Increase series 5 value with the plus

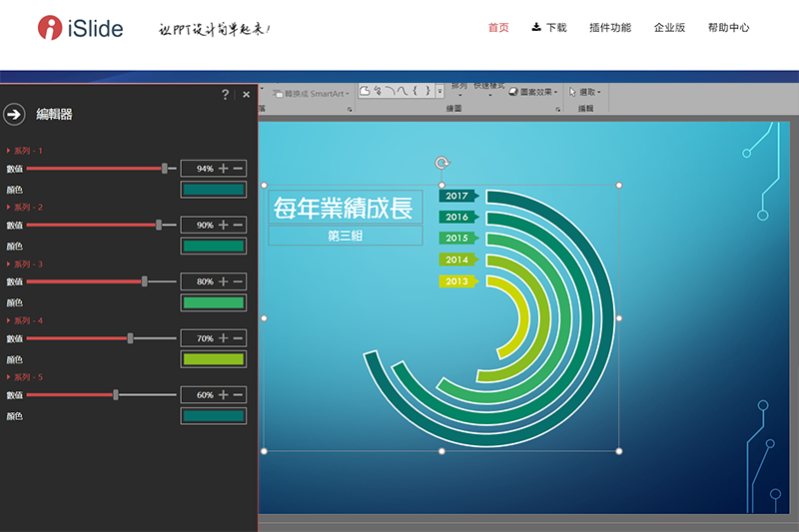coord(223,394)
